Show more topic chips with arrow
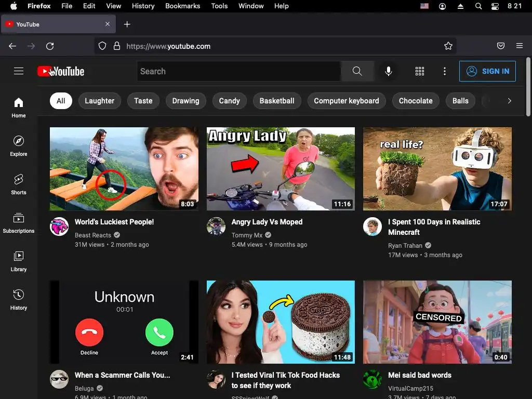Viewport: 532px width, 399px height. (509, 101)
